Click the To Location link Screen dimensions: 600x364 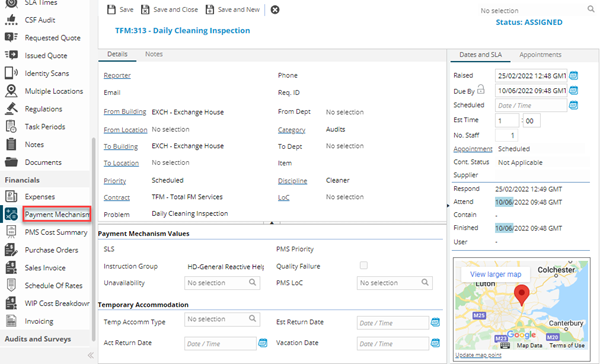pyautogui.click(x=121, y=163)
